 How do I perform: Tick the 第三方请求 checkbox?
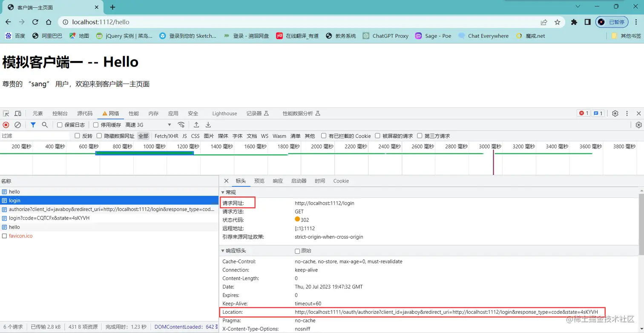420,136
